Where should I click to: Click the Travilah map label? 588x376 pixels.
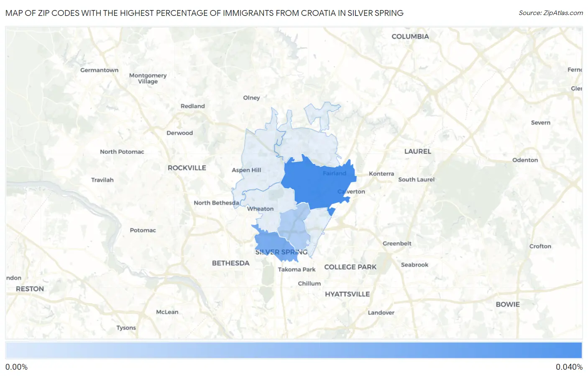point(102,180)
